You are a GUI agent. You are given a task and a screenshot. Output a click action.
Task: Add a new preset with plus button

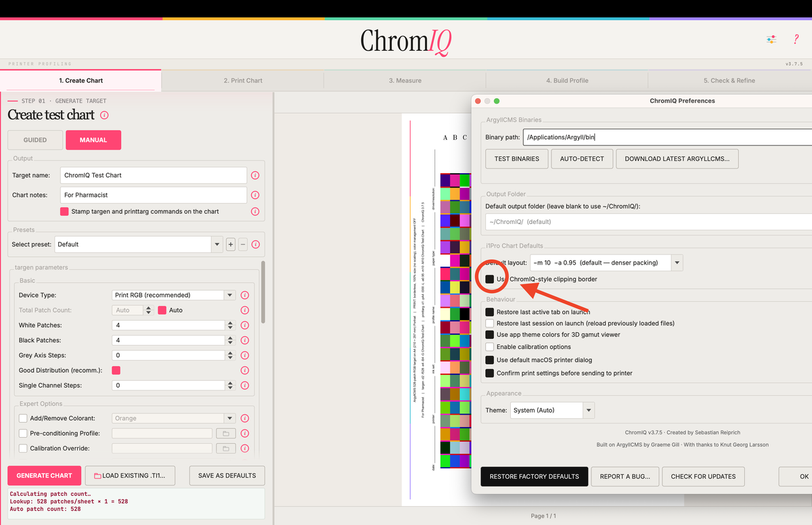click(x=231, y=244)
